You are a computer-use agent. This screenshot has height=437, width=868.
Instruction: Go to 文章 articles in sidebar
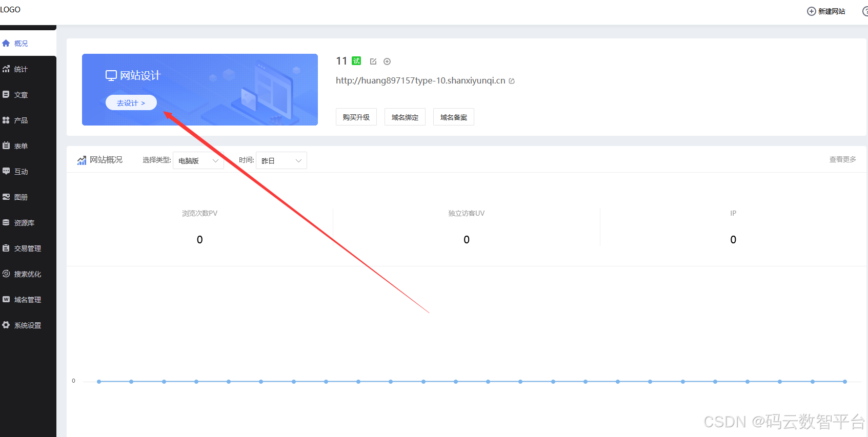27,95
